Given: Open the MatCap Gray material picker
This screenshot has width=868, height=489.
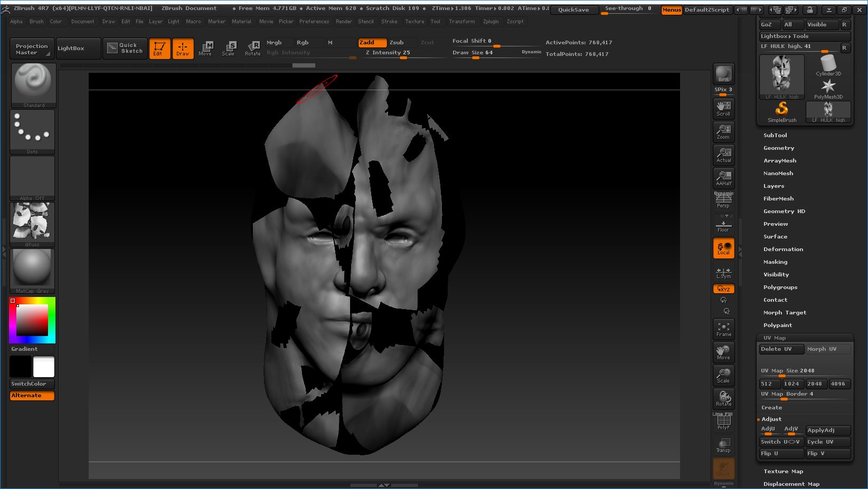Looking at the screenshot, I should pos(32,271).
